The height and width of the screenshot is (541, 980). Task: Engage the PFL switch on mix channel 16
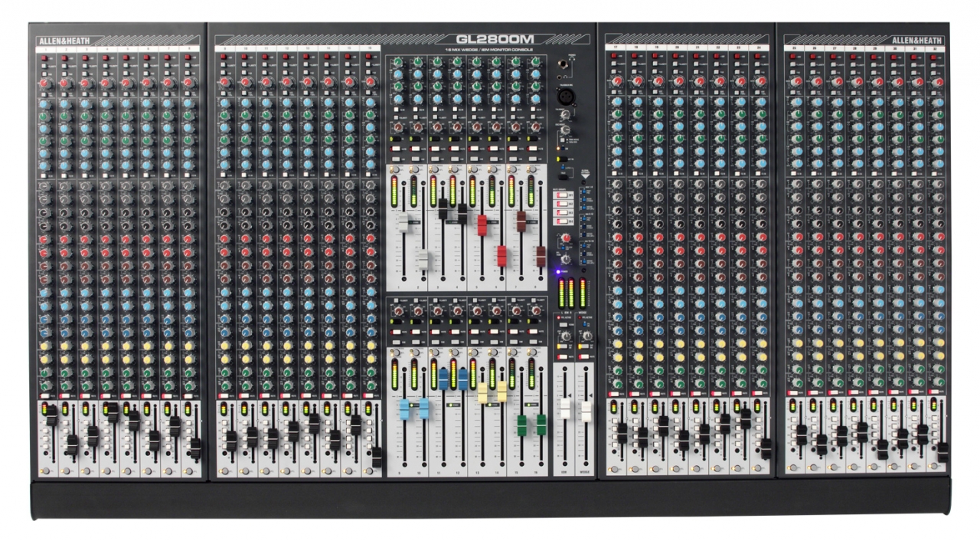(x=532, y=352)
